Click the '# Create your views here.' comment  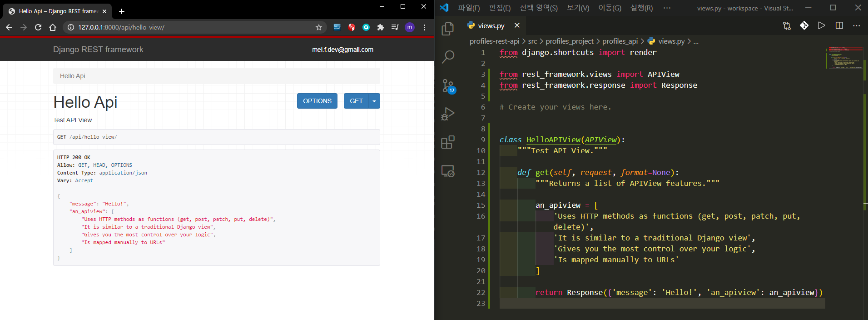pyautogui.click(x=556, y=107)
